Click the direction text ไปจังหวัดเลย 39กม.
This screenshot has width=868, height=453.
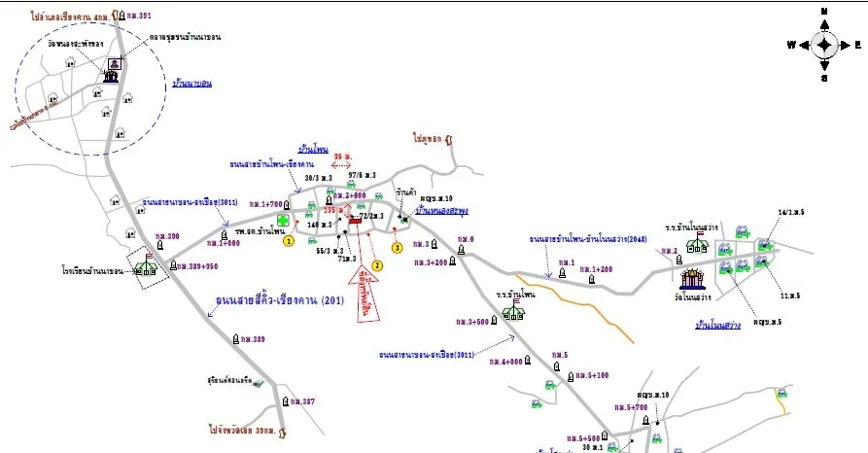tap(242, 430)
